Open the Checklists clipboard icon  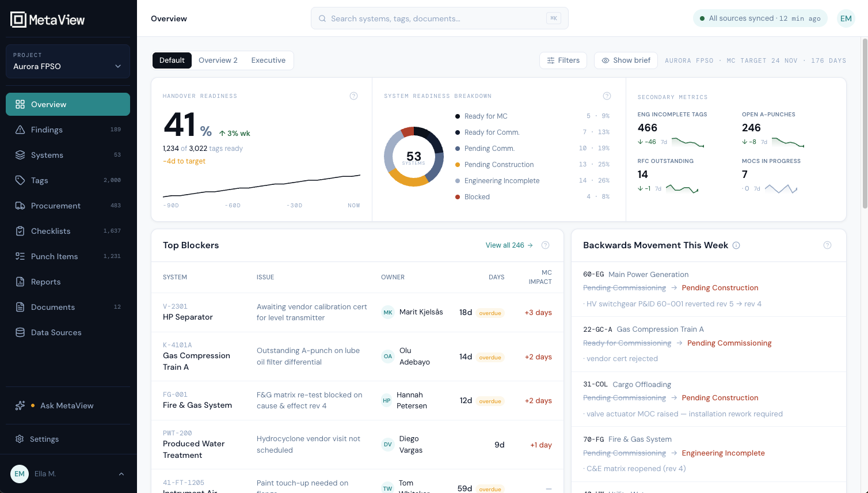[x=20, y=231]
